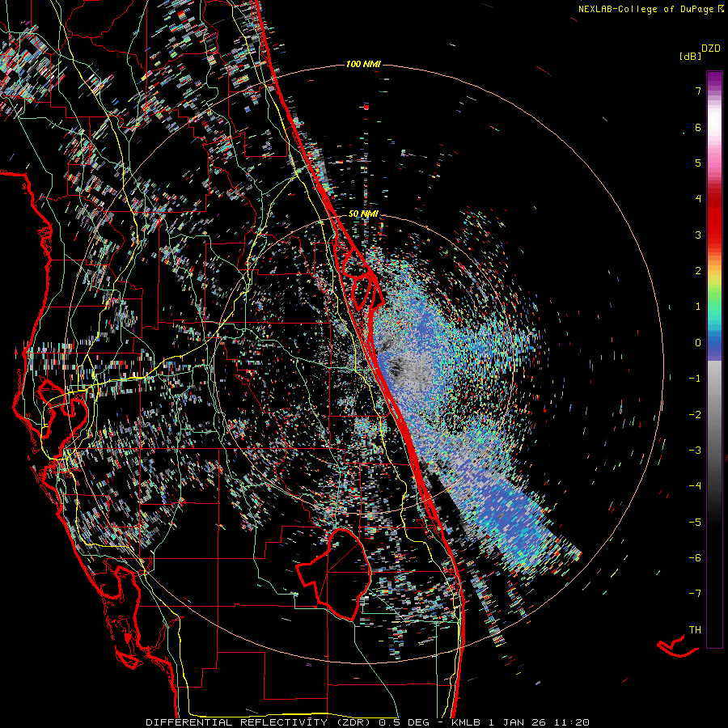The height and width of the screenshot is (728, 728).
Task: Click the 100 NMI range ring label
Action: click(x=363, y=64)
